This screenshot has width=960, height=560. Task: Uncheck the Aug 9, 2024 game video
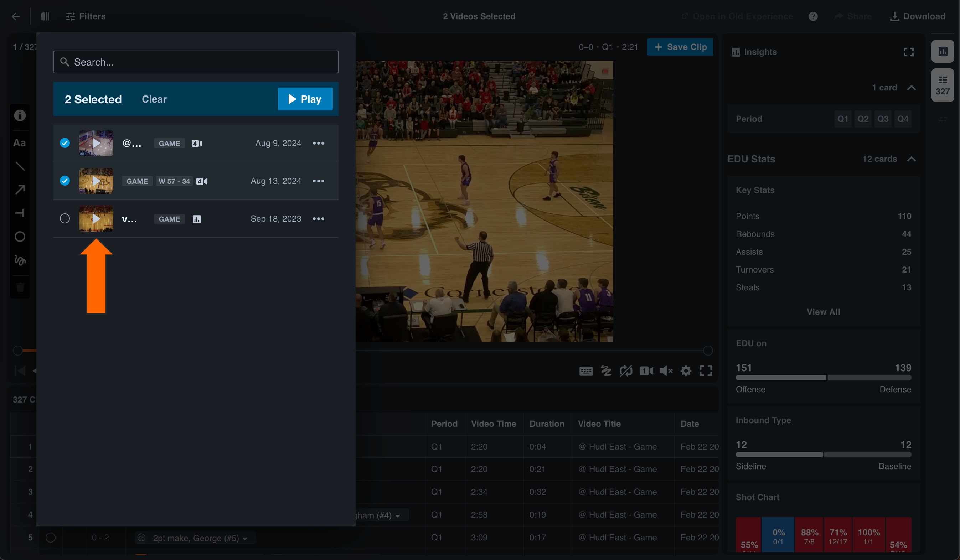pyautogui.click(x=65, y=143)
